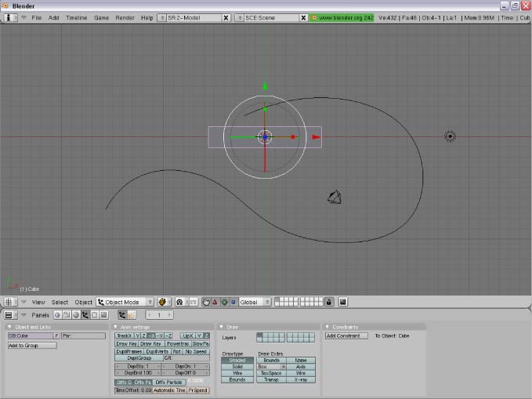The image size is (532, 399).
Task: Switch to the Logic context icon
Action: click(x=58, y=315)
